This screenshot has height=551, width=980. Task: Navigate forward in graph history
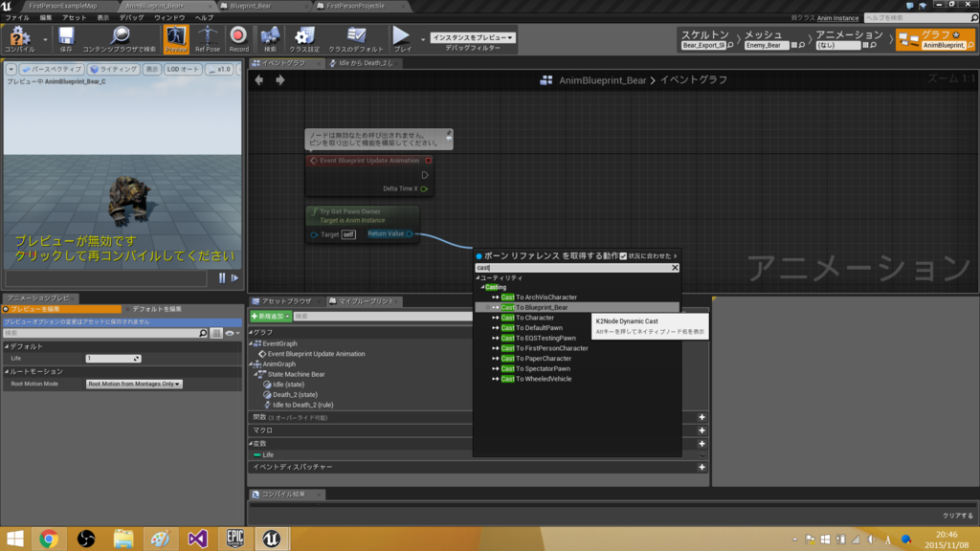pyautogui.click(x=280, y=80)
